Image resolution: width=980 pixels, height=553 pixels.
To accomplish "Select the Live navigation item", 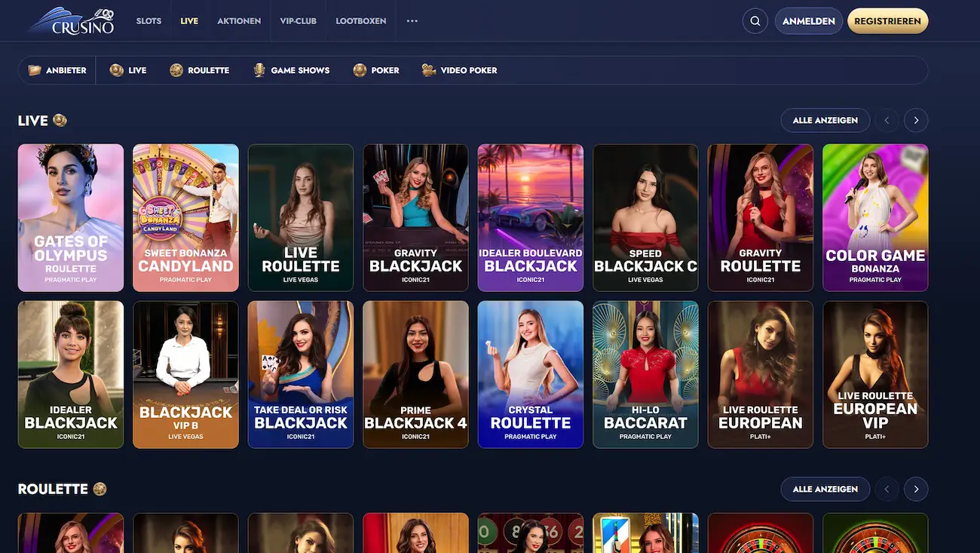I will pos(189,21).
